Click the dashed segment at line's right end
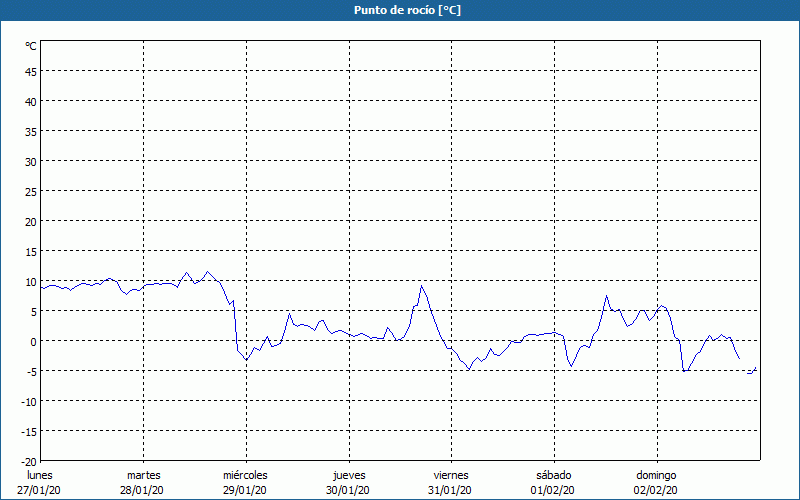 click(x=751, y=371)
